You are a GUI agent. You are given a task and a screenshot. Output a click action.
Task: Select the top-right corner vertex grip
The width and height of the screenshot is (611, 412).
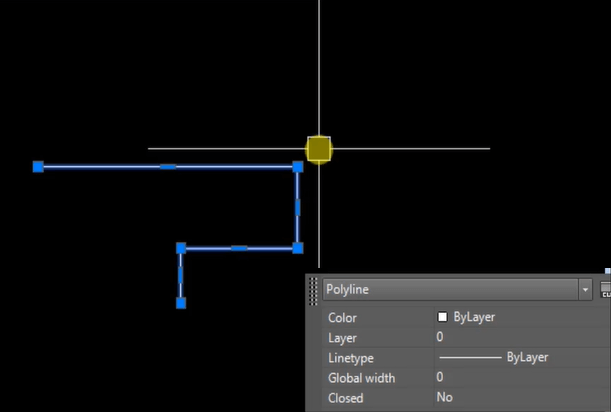click(298, 167)
